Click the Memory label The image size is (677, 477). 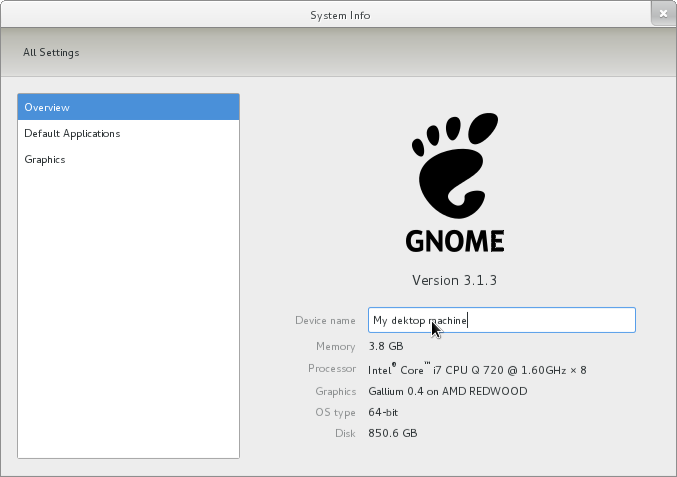[335, 346]
